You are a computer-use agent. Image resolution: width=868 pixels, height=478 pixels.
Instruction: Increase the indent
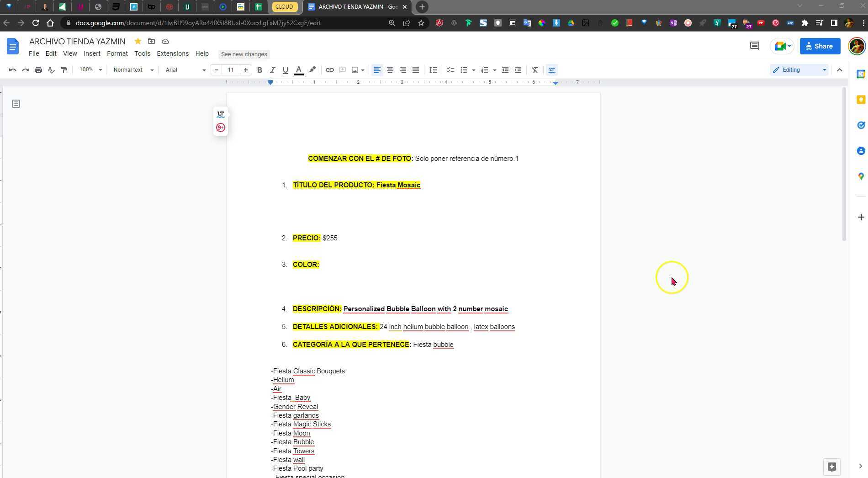click(x=518, y=70)
